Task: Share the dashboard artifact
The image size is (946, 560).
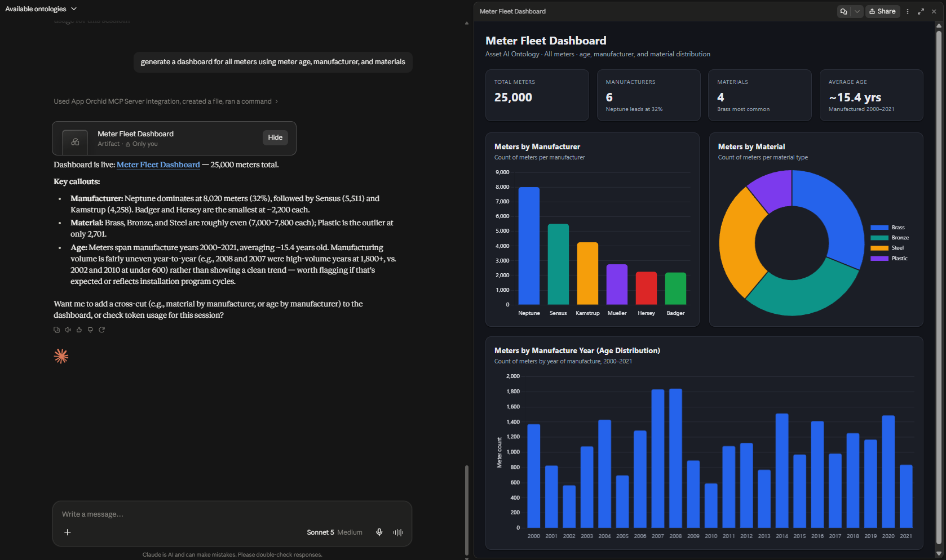Action: (882, 11)
